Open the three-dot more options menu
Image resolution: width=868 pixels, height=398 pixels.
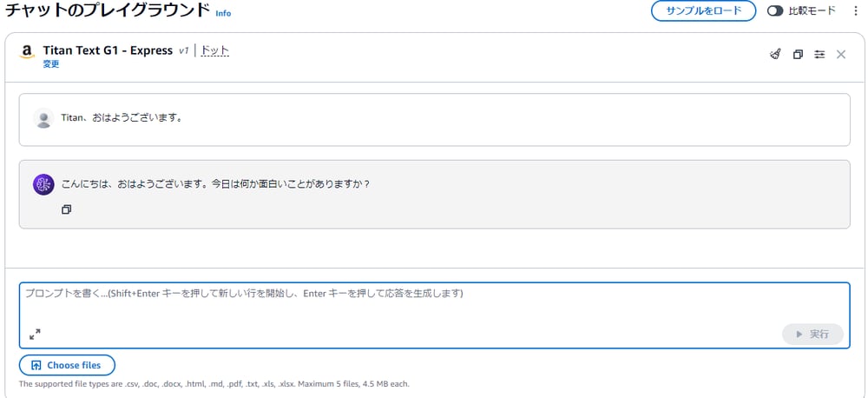[x=857, y=11]
